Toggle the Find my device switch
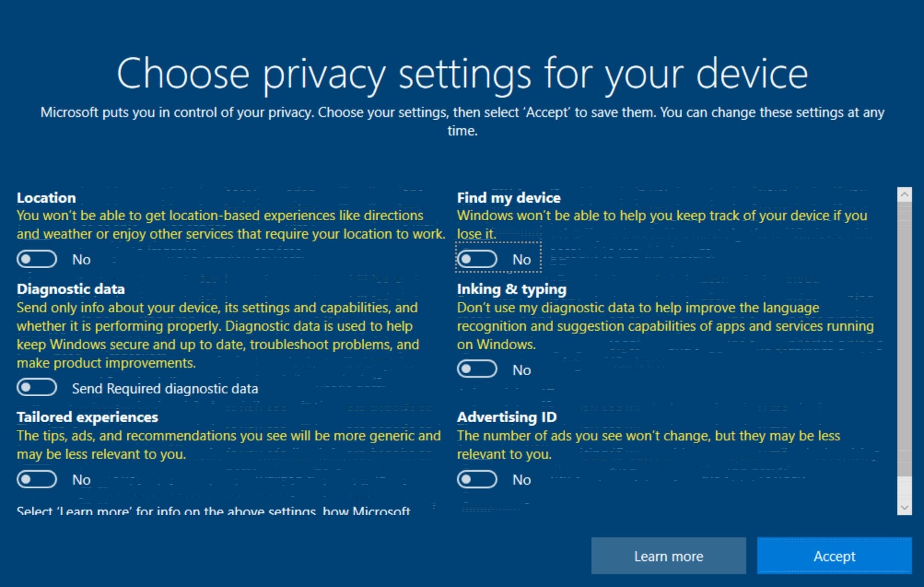This screenshot has height=587, width=924. tap(477, 259)
